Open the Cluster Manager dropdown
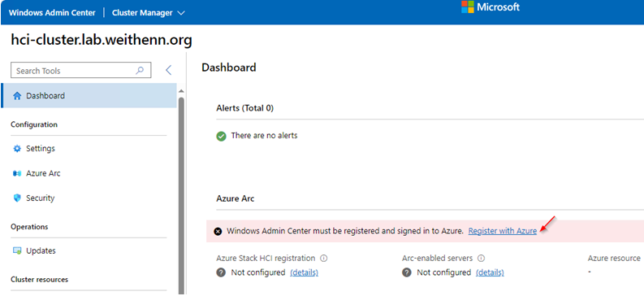The height and width of the screenshot is (296, 644). pyautogui.click(x=149, y=13)
